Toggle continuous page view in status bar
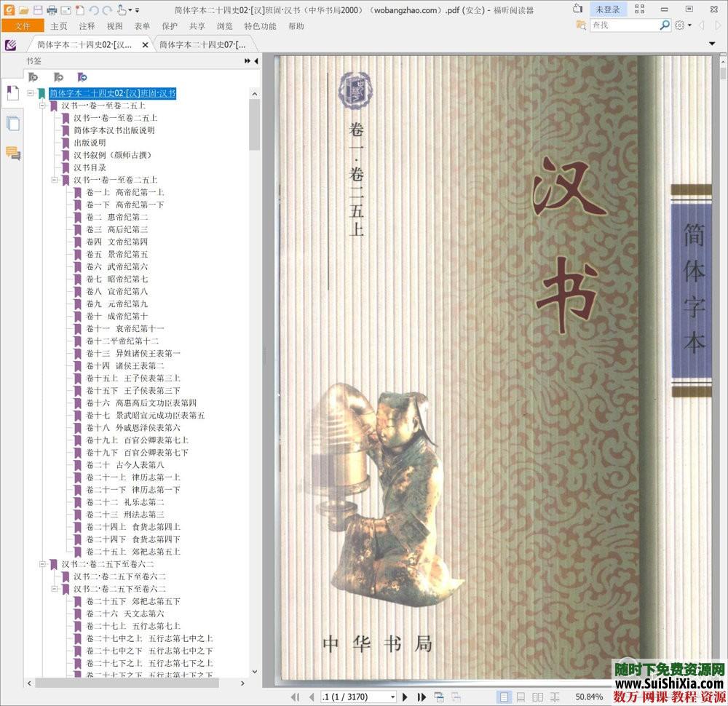This screenshot has width=728, height=706. pyautogui.click(x=521, y=697)
